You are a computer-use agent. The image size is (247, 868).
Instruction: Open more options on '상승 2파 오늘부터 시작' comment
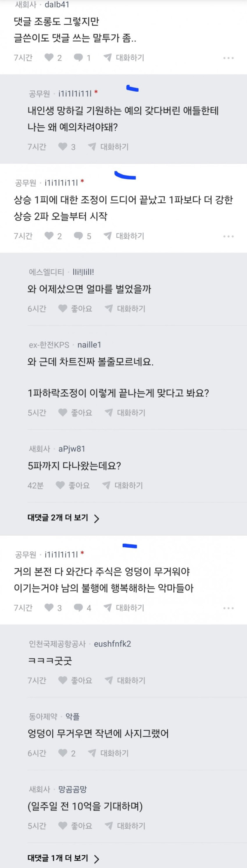coord(228,236)
